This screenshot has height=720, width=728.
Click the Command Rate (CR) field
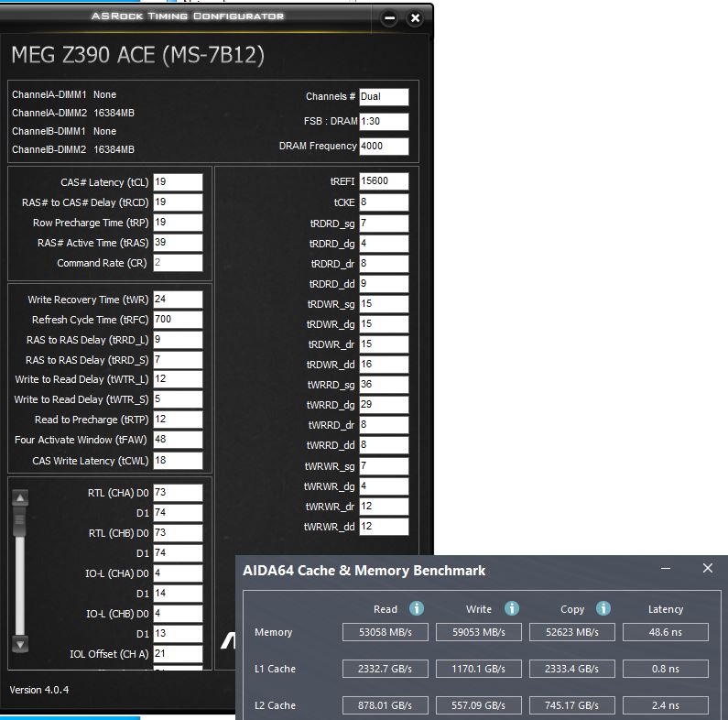(x=178, y=263)
